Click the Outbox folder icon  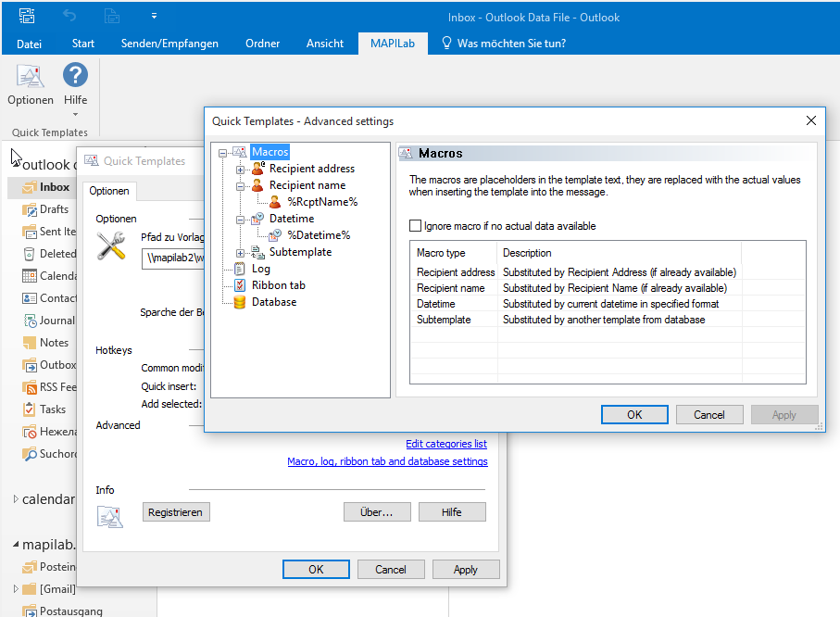[29, 365]
